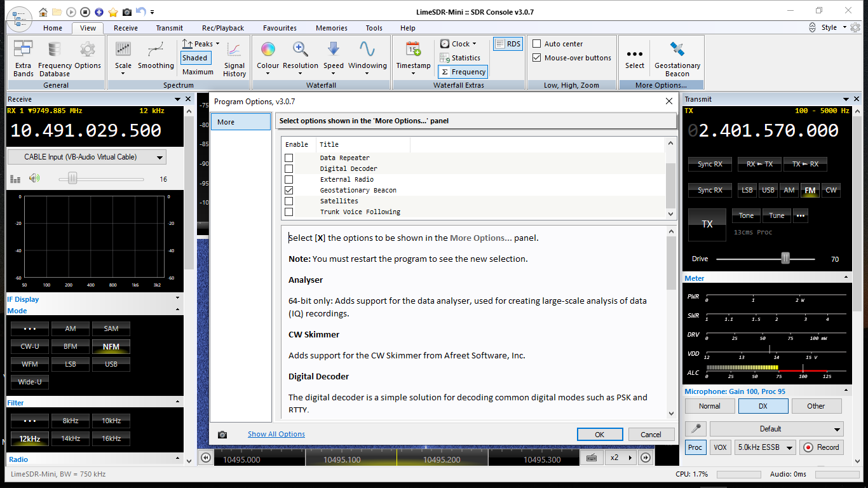The image size is (868, 488).
Task: Show the Signal History
Action: coord(234,58)
